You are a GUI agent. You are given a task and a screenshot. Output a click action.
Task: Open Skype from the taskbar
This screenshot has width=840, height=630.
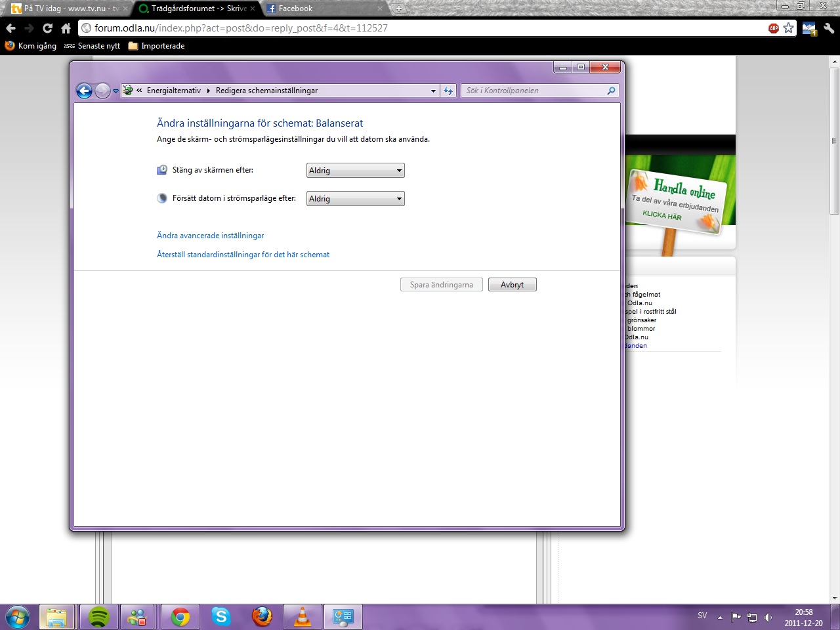(221, 617)
